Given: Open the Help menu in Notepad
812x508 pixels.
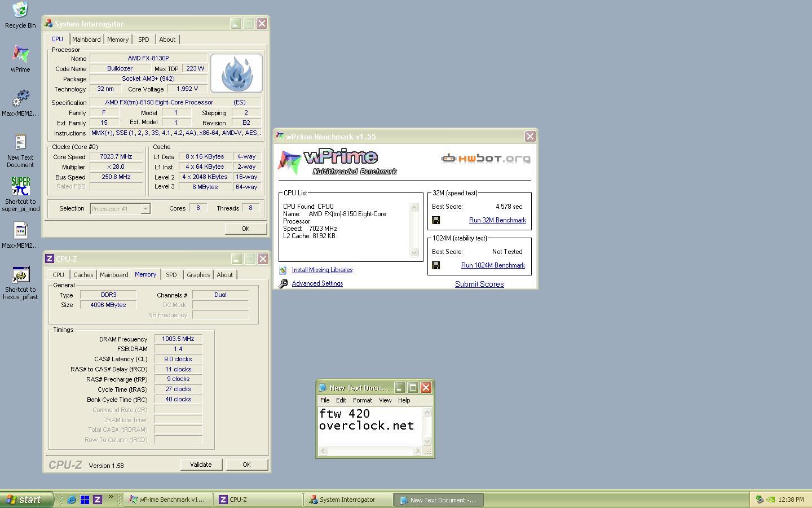Looking at the screenshot, I should point(404,400).
